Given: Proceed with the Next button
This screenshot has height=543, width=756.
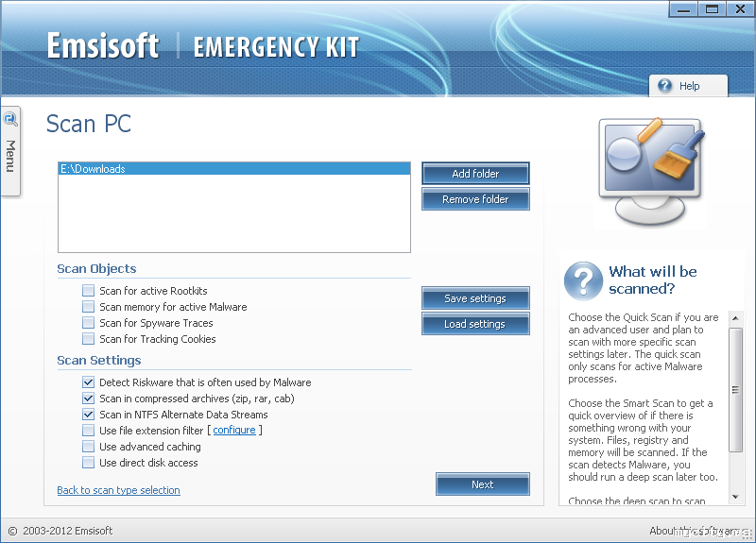Looking at the screenshot, I should click(x=482, y=484).
